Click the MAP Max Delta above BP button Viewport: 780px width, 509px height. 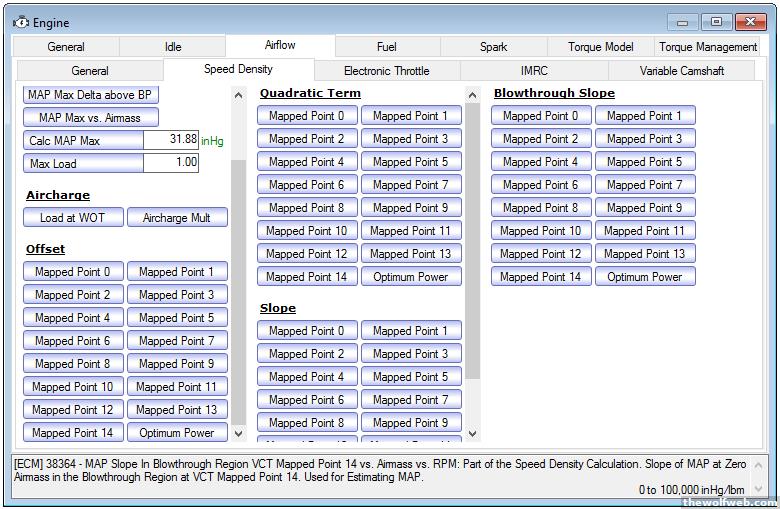pos(90,95)
